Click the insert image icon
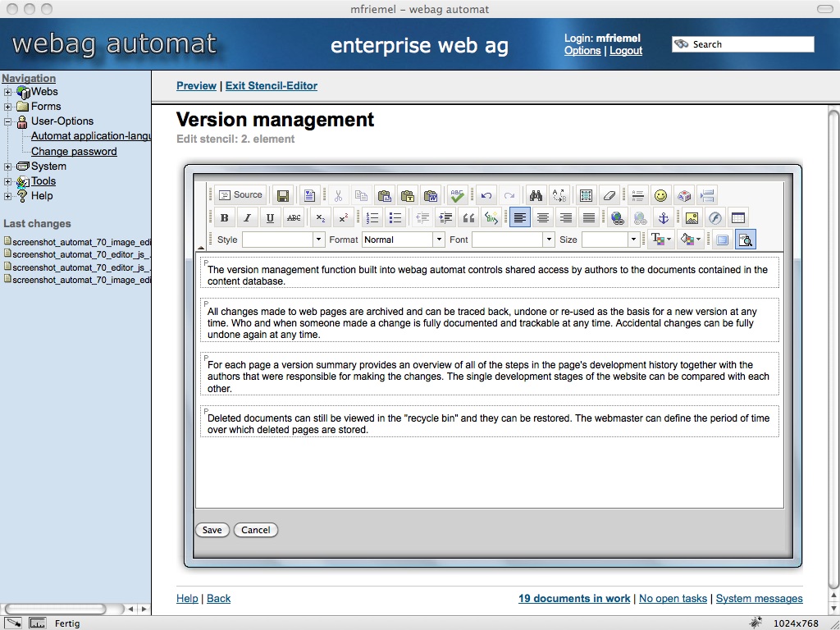This screenshot has width=840, height=630. pyautogui.click(x=692, y=217)
